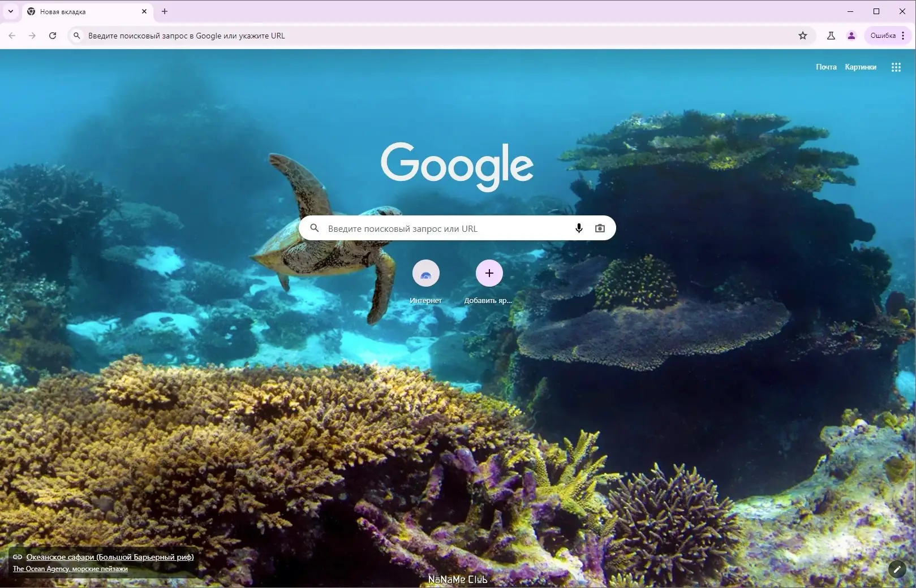The image size is (916, 588).
Task: Customize Chrome with the pencil icon
Action: (x=897, y=569)
